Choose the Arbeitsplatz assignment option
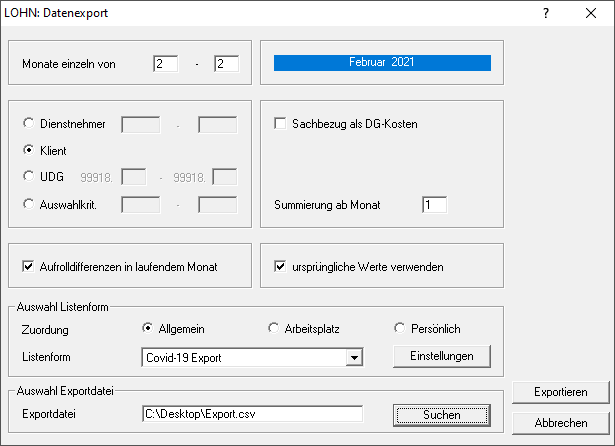Screen dimensions: 615x446 (274, 328)
